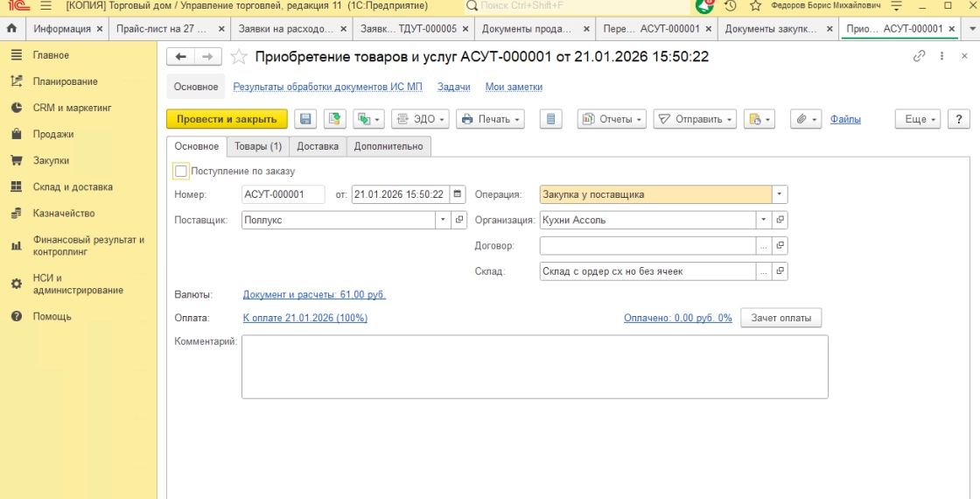The width and height of the screenshot is (980, 499).
Task: Open the three-dot form options menu
Action: 941,56
